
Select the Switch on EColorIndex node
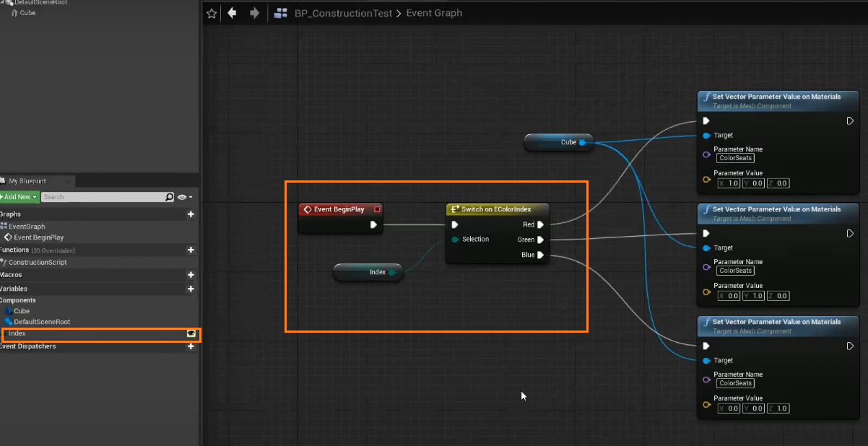click(497, 209)
